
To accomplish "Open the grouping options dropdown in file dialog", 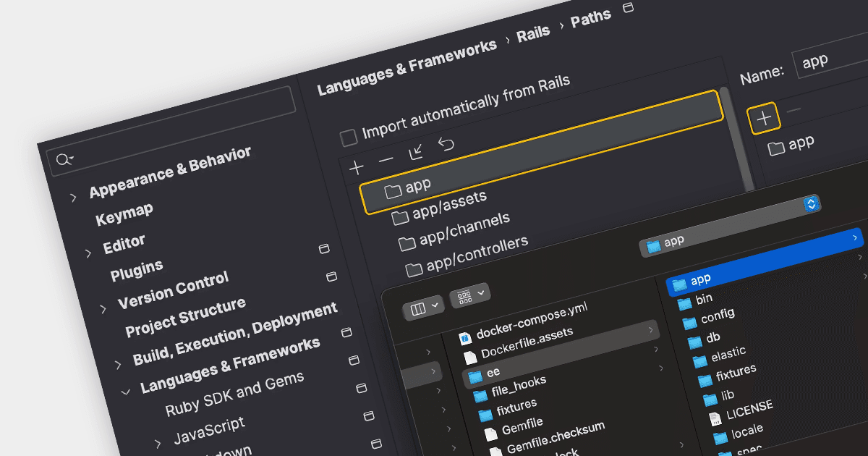I will pos(470,295).
